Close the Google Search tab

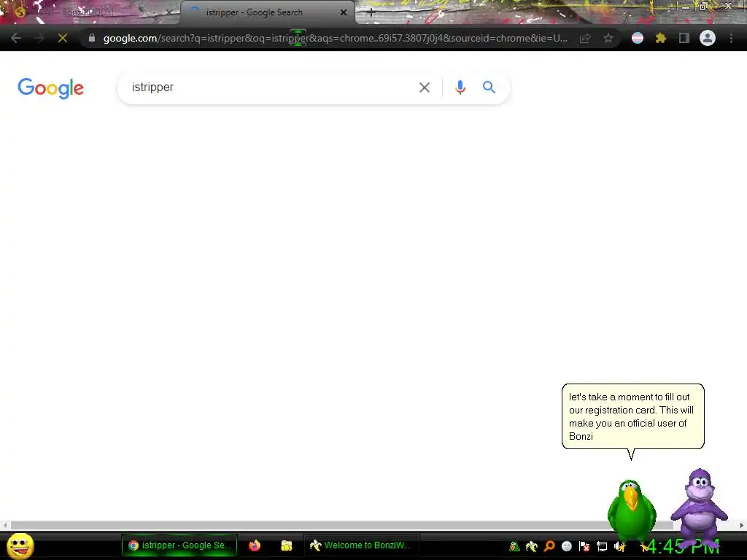[344, 12]
